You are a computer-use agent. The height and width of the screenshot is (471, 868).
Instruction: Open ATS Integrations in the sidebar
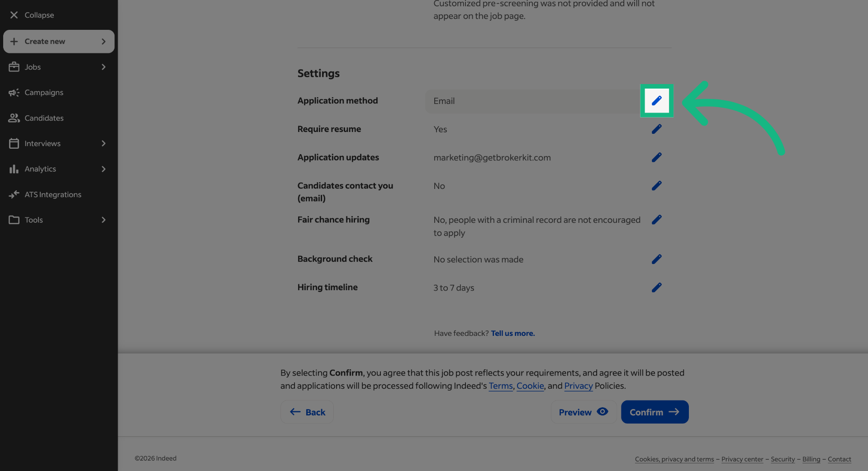point(52,194)
